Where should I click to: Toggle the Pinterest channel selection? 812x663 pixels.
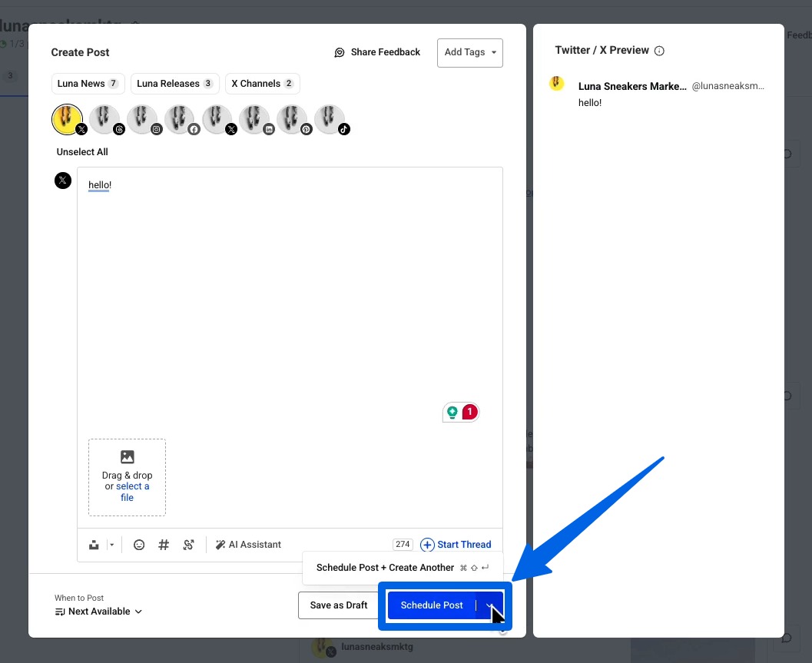(x=293, y=119)
